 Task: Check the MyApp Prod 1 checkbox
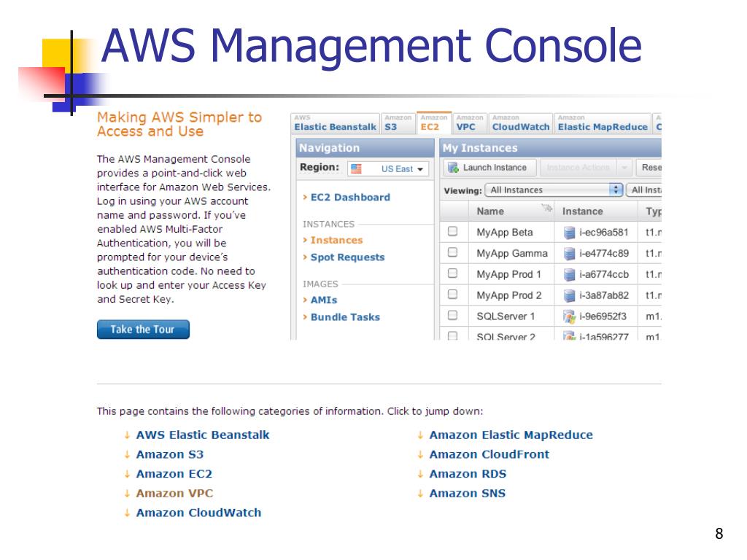[x=452, y=273]
